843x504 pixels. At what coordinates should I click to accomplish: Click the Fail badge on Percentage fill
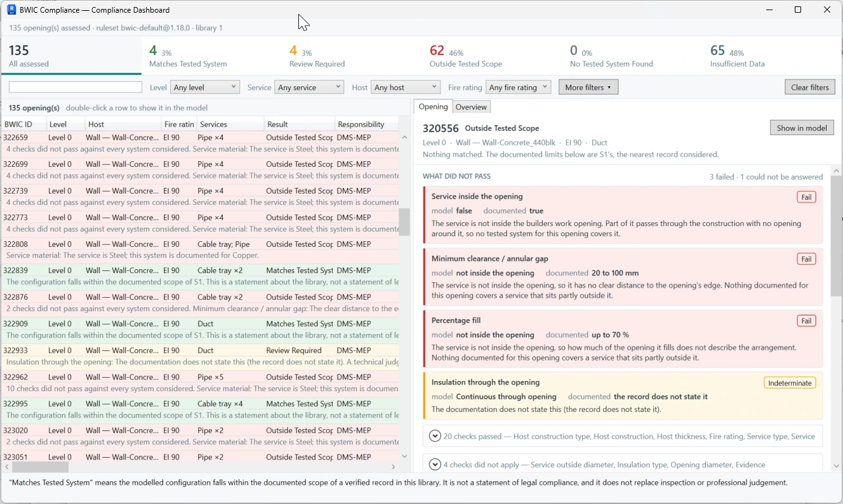806,321
